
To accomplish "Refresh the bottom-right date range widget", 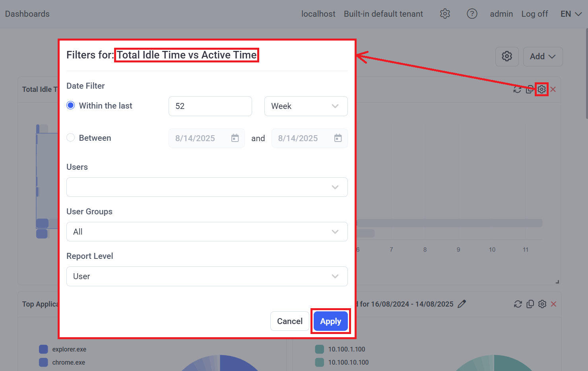I will coord(518,304).
